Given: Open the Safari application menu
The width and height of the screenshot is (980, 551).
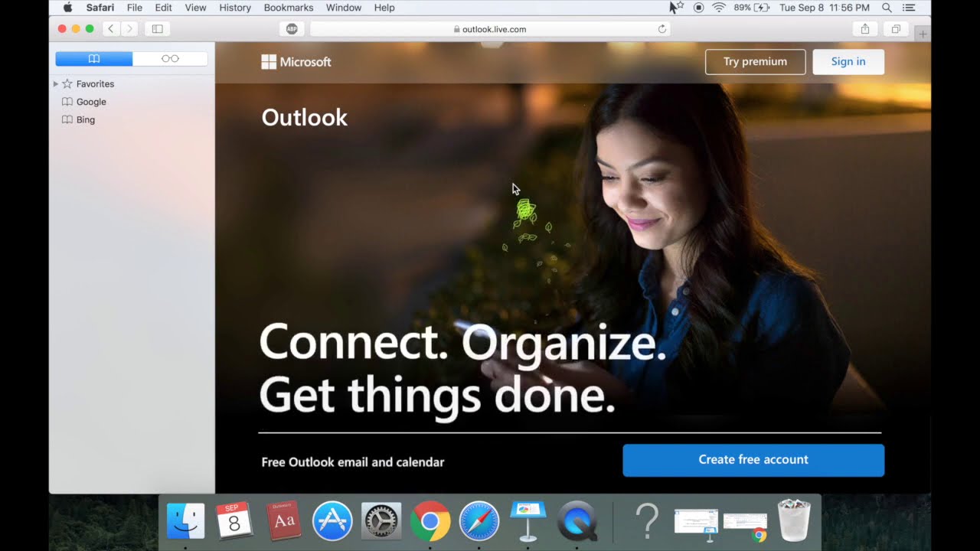Looking at the screenshot, I should point(100,8).
